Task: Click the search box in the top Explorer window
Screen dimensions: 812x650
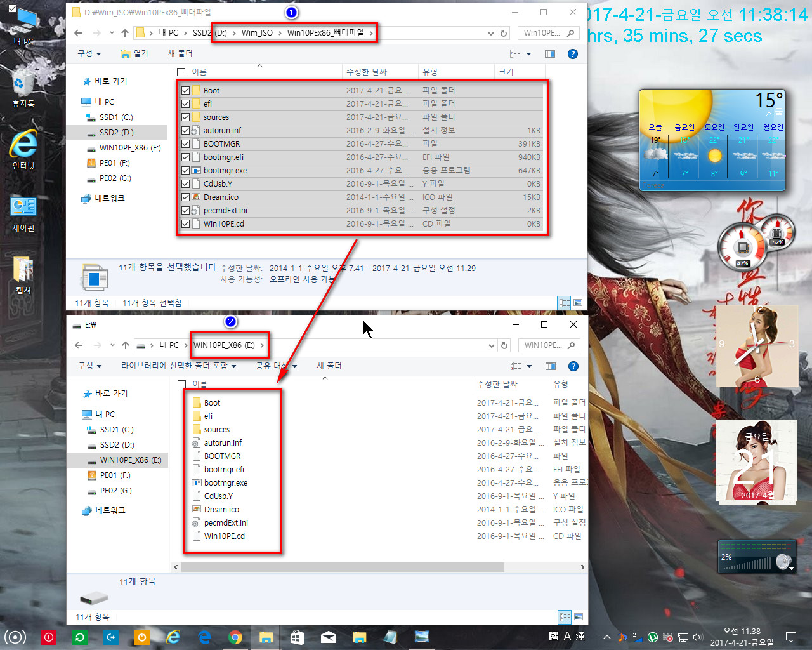Action: point(549,33)
